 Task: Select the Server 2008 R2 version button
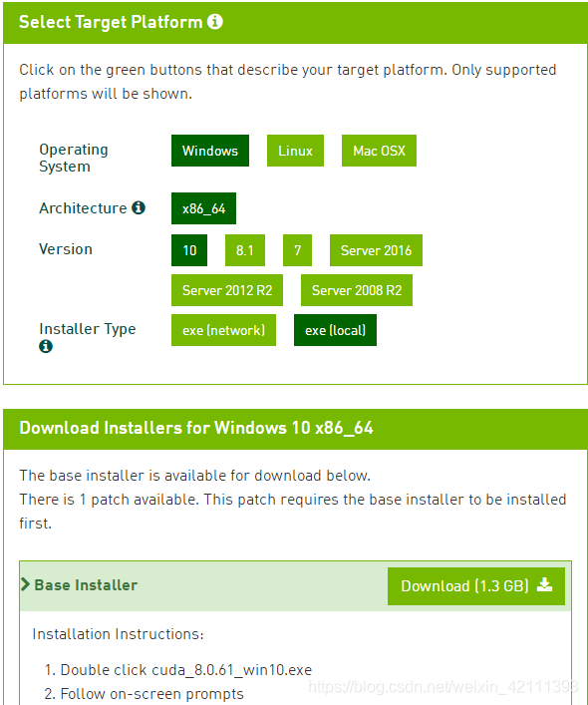pyautogui.click(x=357, y=290)
